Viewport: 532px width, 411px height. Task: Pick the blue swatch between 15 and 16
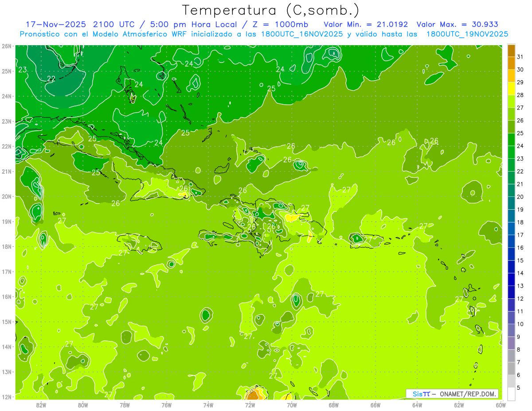pos(511,254)
